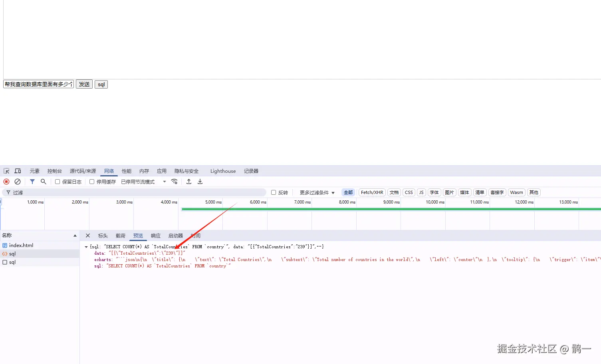Filter requests by 图片
Viewport: 601px width, 364px height.
(x=450, y=192)
